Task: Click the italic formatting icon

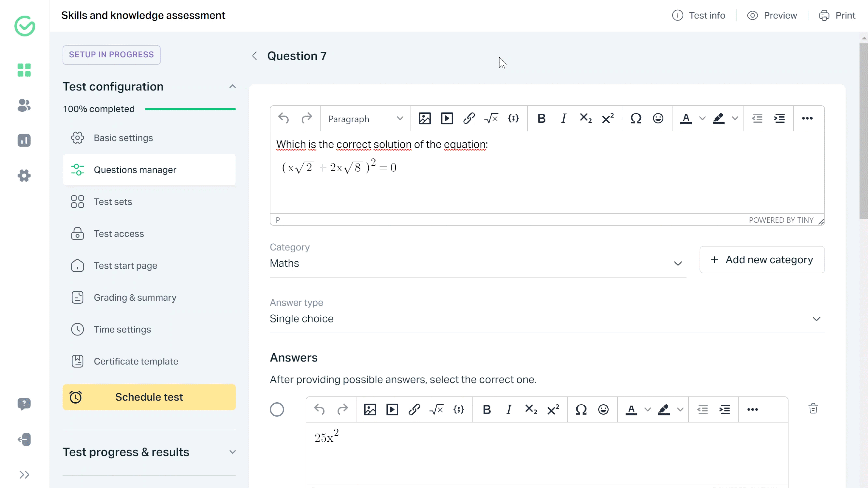Action: pyautogui.click(x=563, y=119)
